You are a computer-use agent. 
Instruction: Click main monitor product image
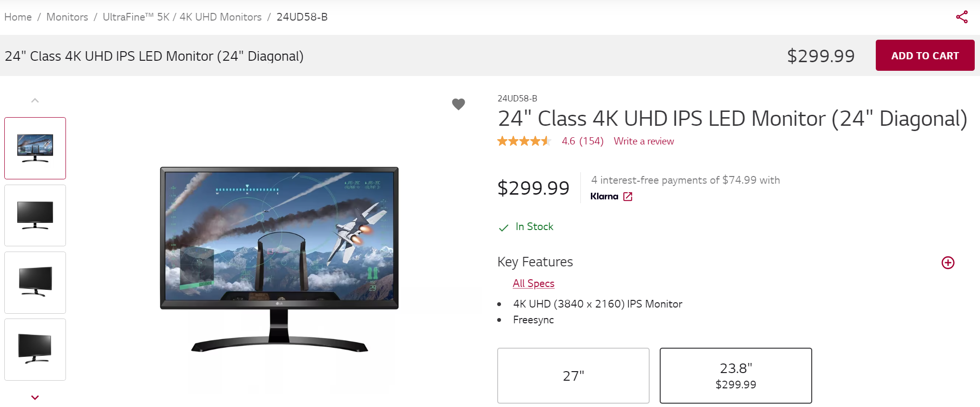click(279, 260)
